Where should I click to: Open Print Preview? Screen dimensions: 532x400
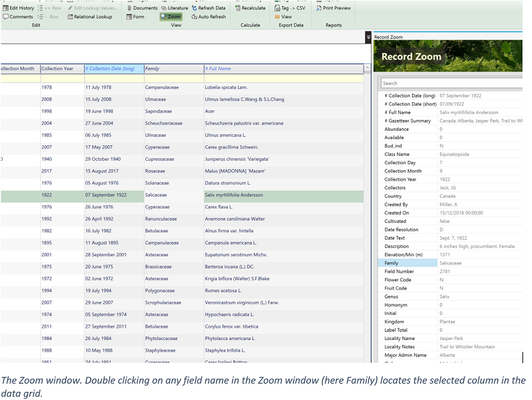(333, 7)
